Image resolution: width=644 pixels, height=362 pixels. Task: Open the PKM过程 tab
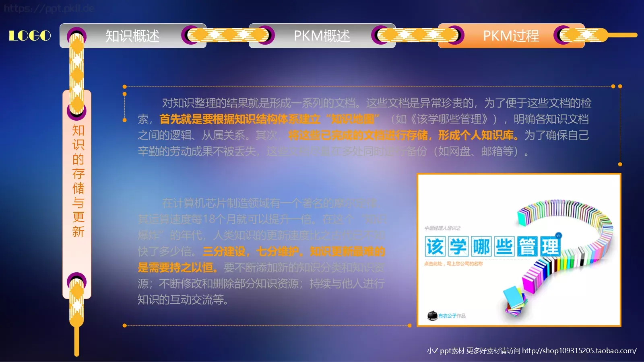coord(511,36)
